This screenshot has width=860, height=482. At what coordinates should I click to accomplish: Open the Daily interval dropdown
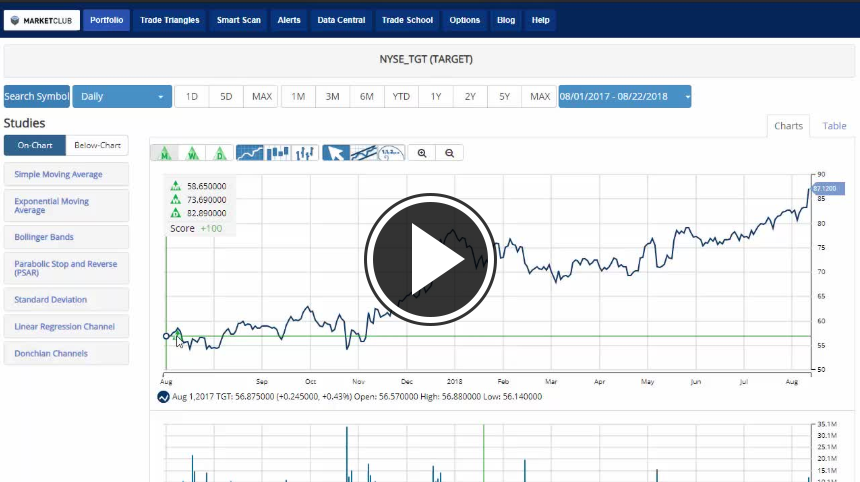click(122, 97)
